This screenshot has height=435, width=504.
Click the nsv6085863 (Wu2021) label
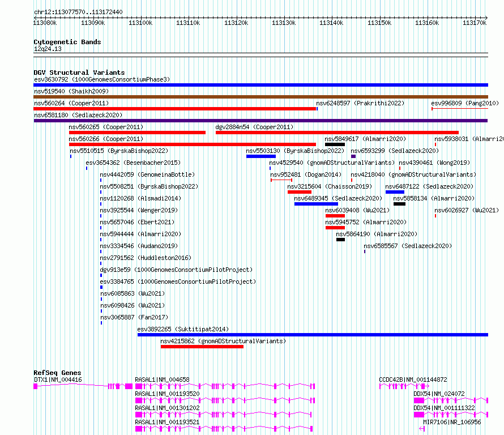tap(133, 293)
